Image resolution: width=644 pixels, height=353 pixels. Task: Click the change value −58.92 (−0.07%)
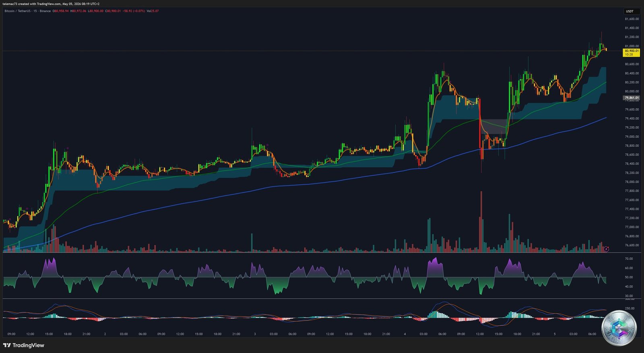[133, 11]
